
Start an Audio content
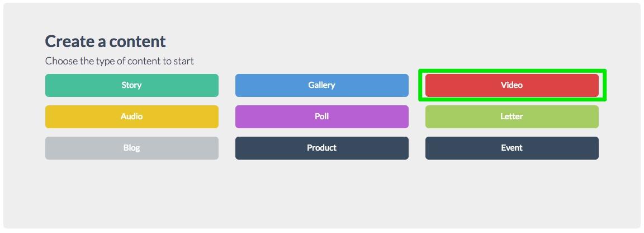[x=131, y=116]
